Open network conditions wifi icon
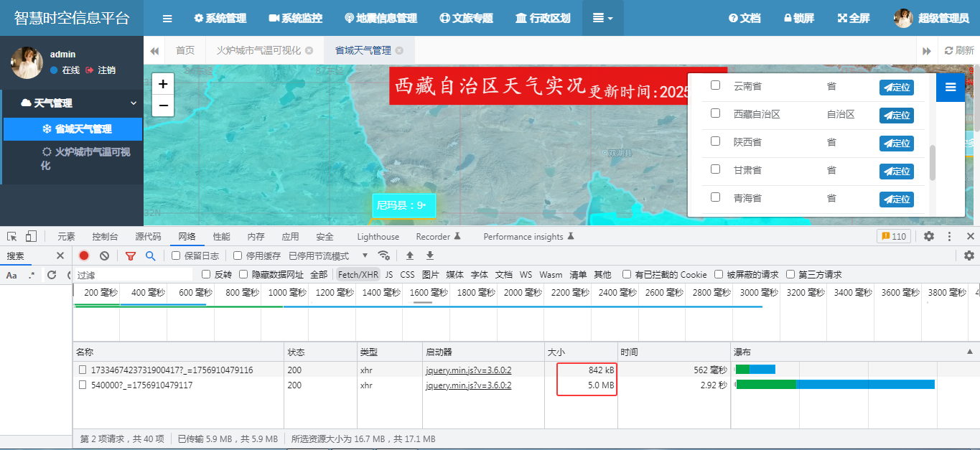 coord(384,256)
